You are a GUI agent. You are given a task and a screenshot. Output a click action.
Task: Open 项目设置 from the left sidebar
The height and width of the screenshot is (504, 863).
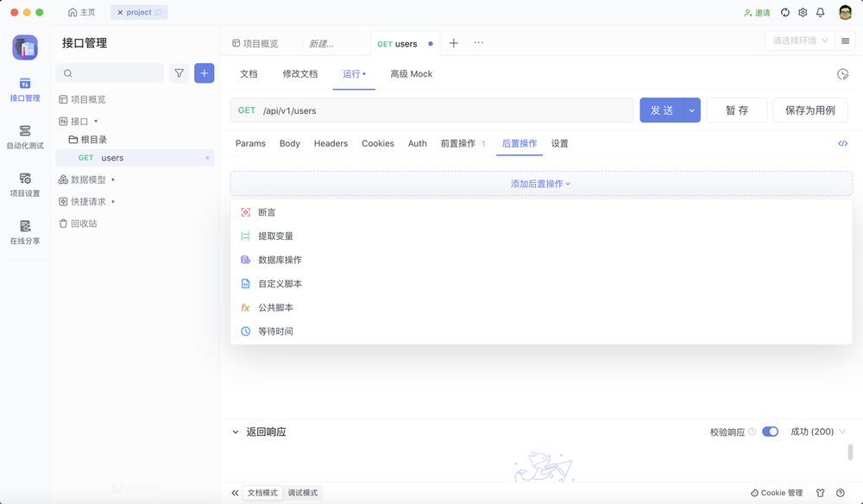24,186
